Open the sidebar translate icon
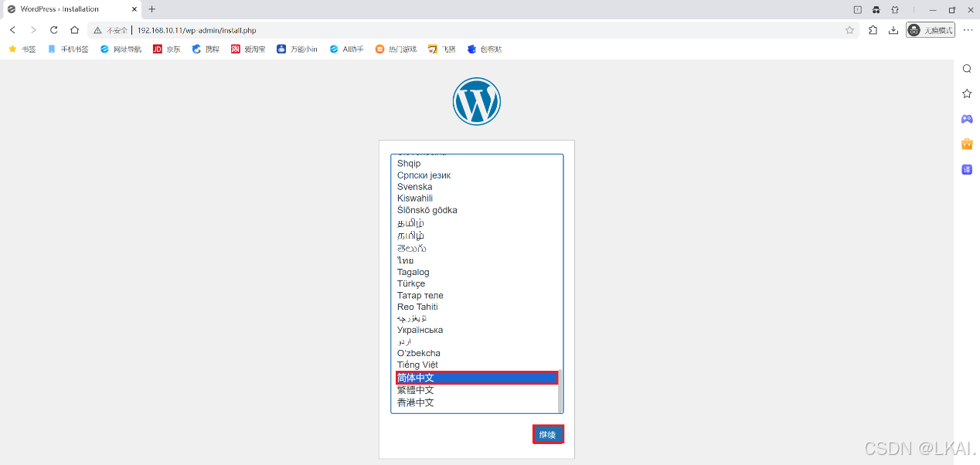Viewport: 980px width, 465px height. [x=967, y=169]
